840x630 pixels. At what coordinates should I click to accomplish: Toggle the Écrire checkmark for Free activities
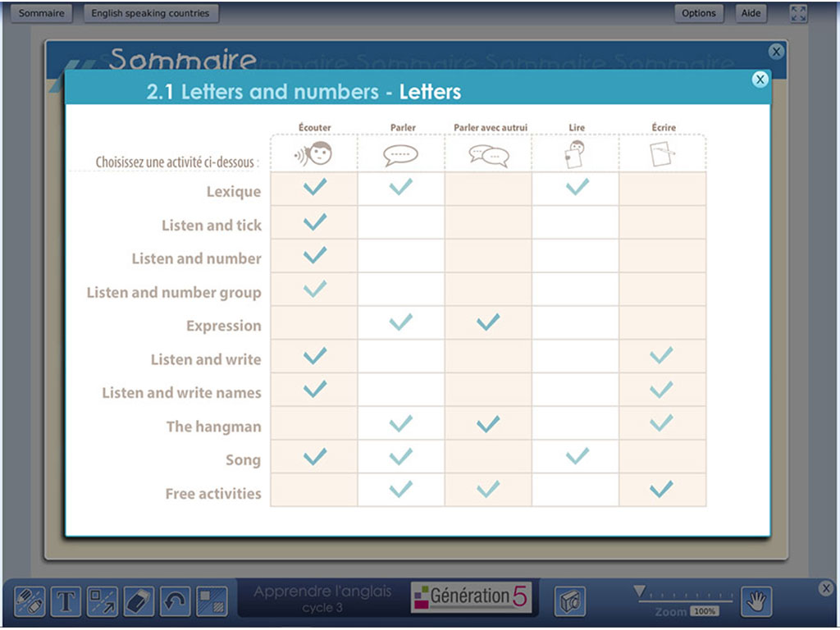click(x=662, y=490)
